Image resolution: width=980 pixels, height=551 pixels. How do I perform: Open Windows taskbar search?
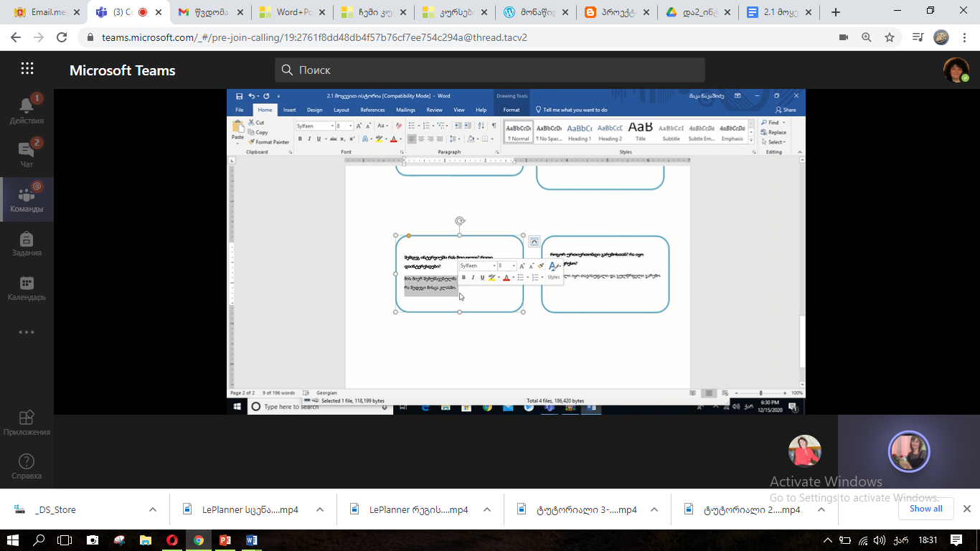pos(39,540)
